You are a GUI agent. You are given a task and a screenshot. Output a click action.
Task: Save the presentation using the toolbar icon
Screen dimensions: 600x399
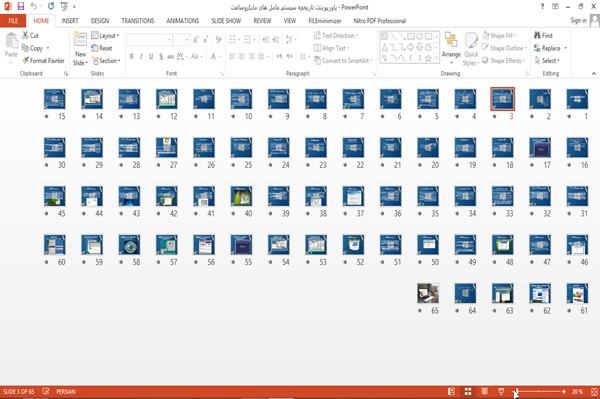coord(21,6)
